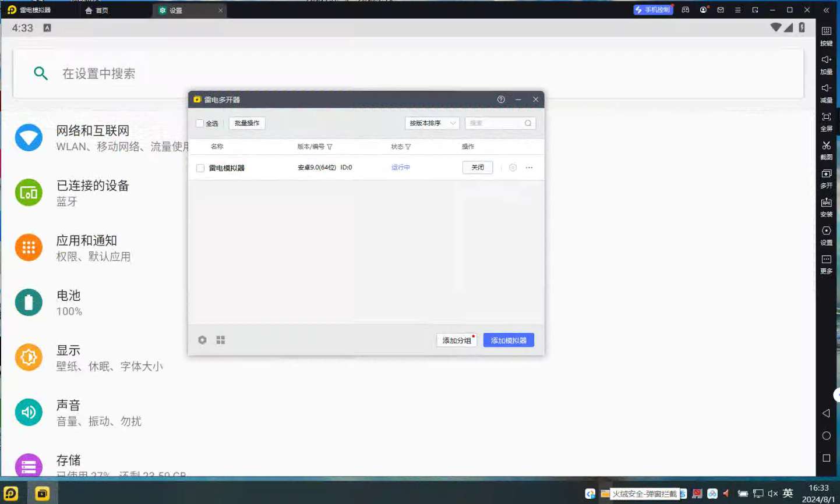
Task: Tick the checkbox beside 雷电模拟器 row
Action: click(x=200, y=168)
